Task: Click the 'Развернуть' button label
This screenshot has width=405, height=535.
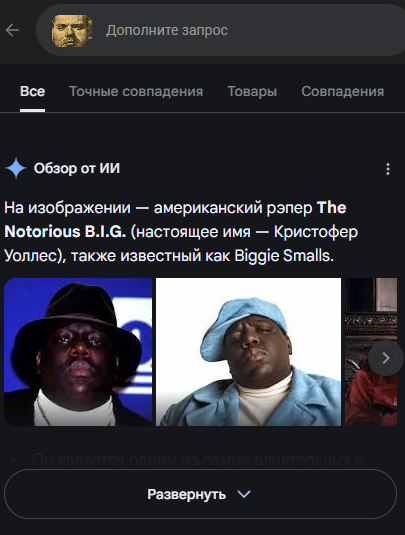Action: 187,494
